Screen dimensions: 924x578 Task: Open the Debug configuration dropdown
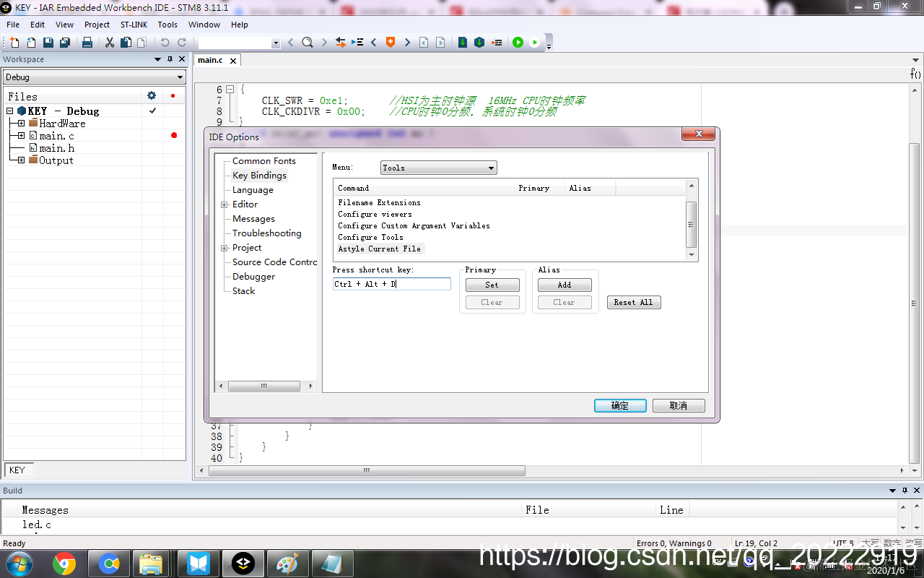[x=94, y=77]
